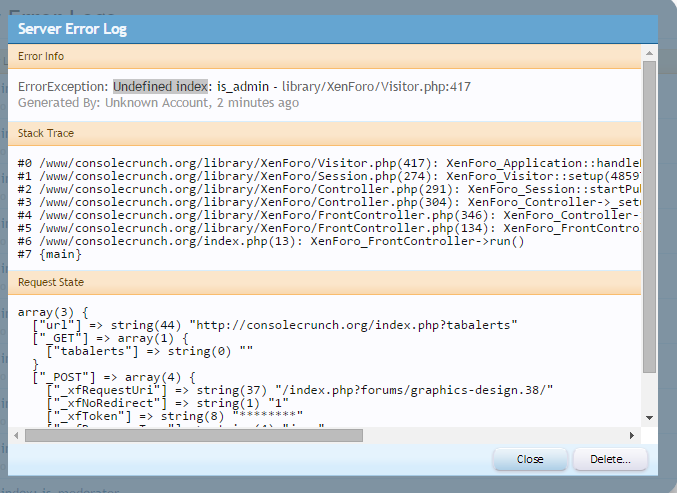Click the horizontal scrollbar left arrow
Screen dimensions: 677x493
(16, 434)
